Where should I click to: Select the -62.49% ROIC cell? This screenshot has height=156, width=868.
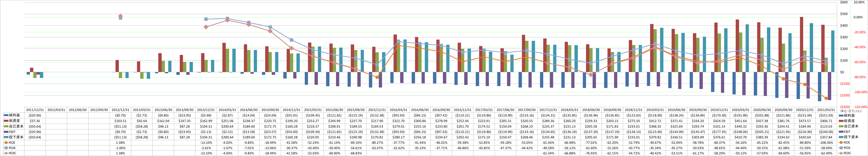[826, 153]
